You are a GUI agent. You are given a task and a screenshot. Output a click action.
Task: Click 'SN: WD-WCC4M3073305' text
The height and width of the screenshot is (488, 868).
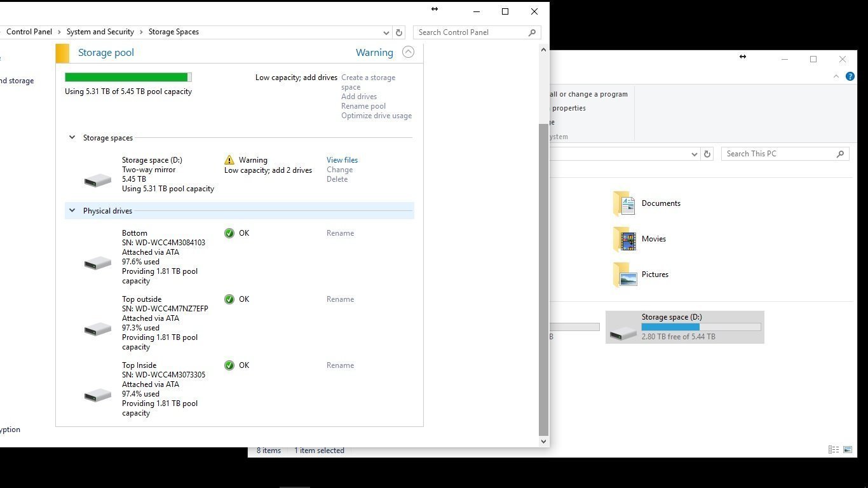(x=163, y=375)
